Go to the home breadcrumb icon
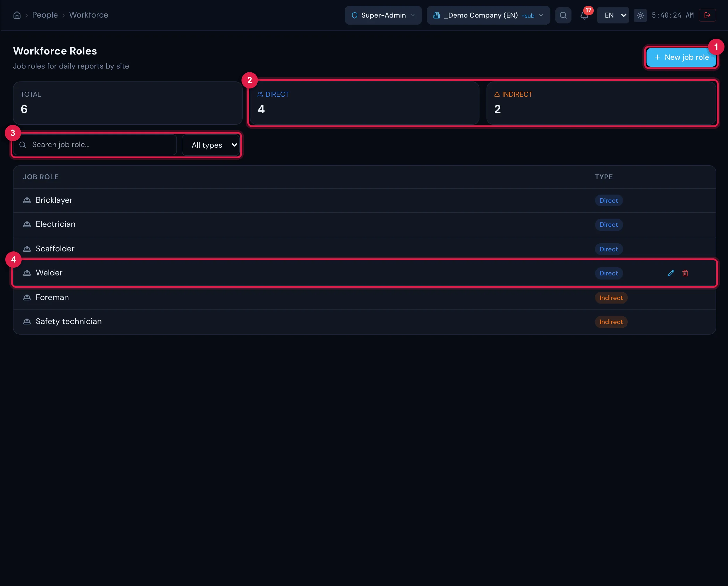Screen dimensions: 728x586 [x=17, y=15]
